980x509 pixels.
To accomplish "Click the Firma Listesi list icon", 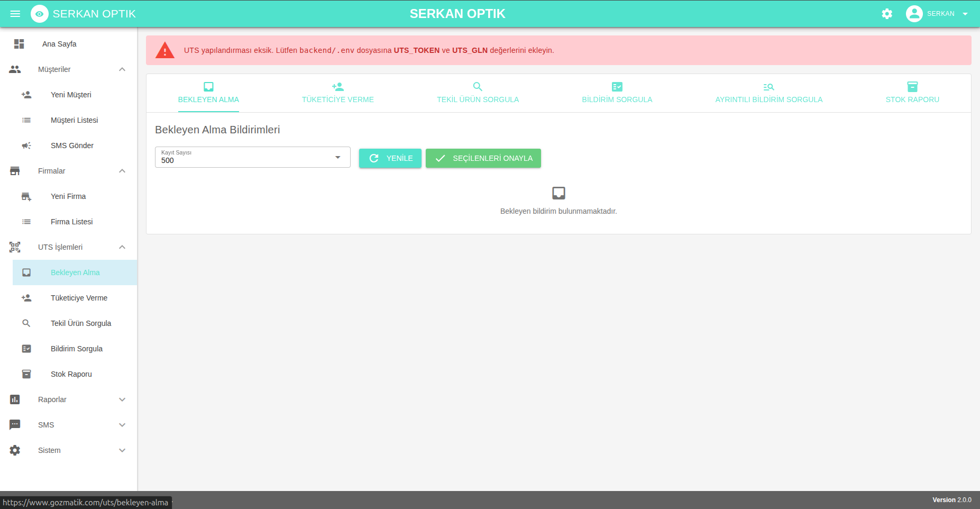I will coord(26,222).
